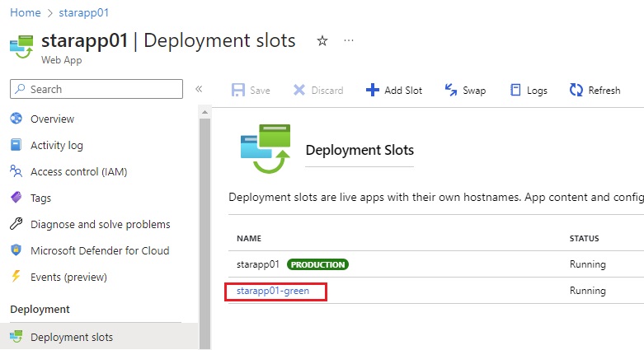Click the Deployment section heading

(x=40, y=310)
